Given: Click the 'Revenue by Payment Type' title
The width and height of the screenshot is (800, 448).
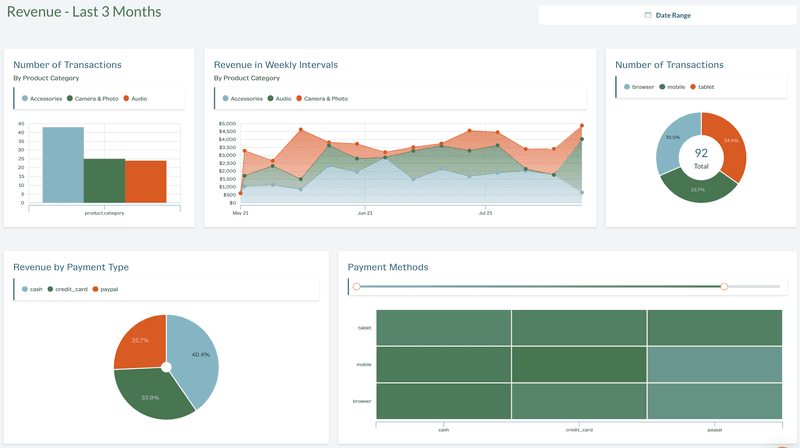Looking at the screenshot, I should coord(71,267).
